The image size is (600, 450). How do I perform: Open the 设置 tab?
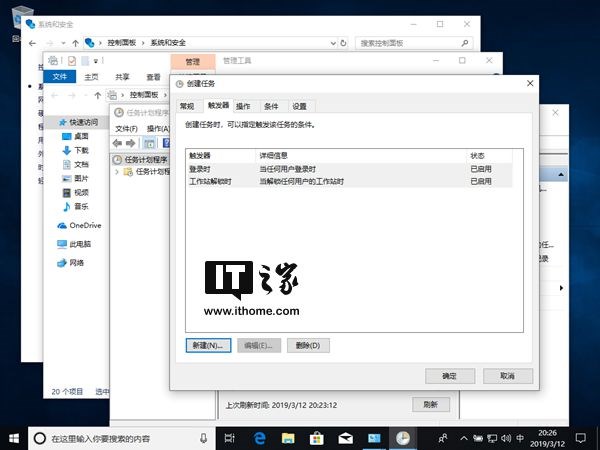299,106
